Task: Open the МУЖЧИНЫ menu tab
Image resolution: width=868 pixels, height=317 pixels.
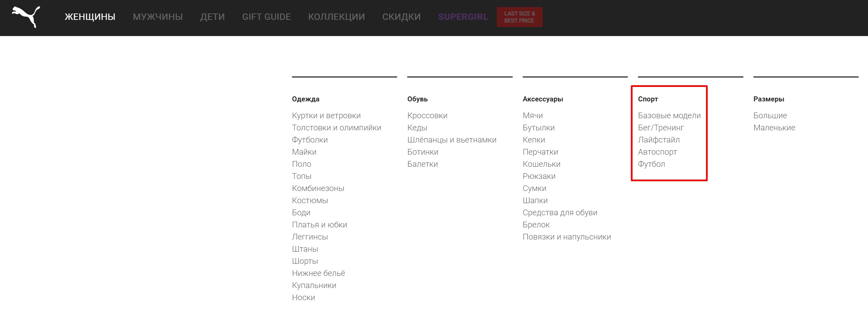Action: tap(158, 17)
